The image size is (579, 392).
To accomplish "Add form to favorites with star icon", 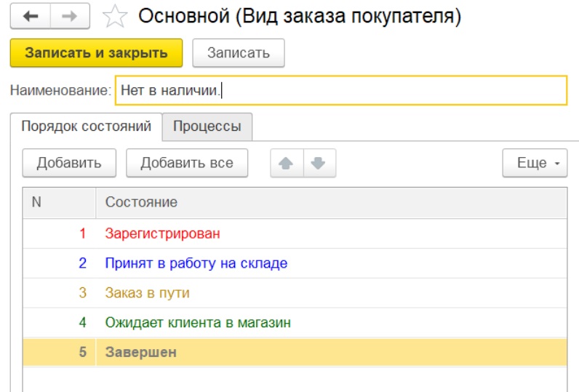I will [x=114, y=17].
